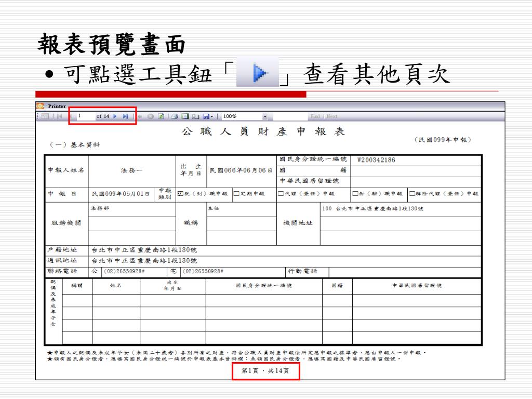Click the report title 公職人員財產申報表
Image resolution: width=532 pixels, height=399 pixels.
click(263, 131)
